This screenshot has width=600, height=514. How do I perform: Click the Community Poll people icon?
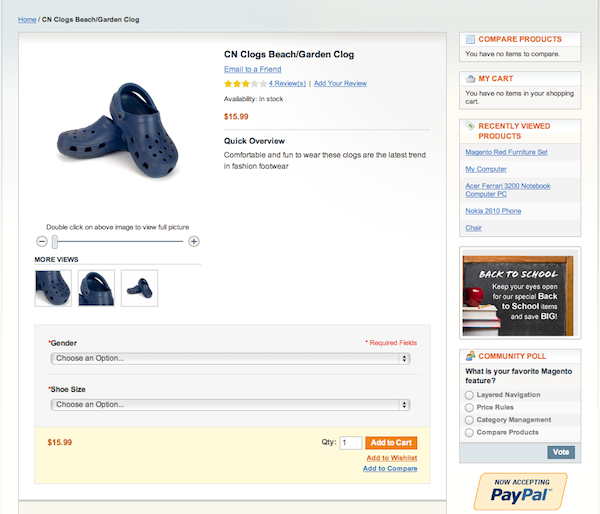click(x=470, y=356)
